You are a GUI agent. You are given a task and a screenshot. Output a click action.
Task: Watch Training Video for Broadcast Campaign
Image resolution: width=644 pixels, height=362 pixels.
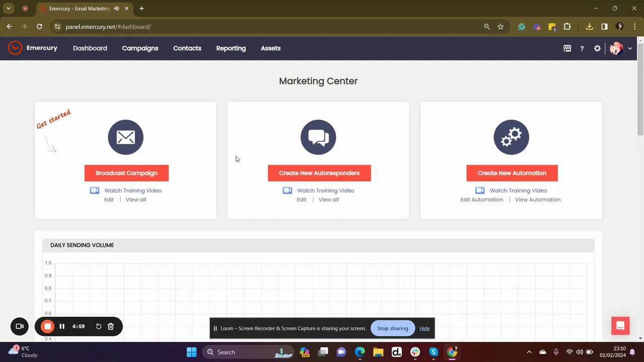tap(133, 191)
